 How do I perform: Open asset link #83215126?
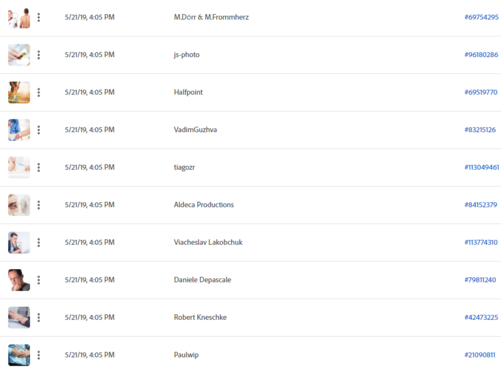pyautogui.click(x=480, y=130)
